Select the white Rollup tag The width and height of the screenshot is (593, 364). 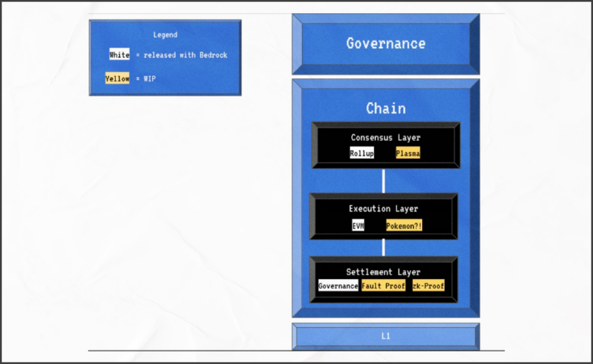pyautogui.click(x=362, y=153)
